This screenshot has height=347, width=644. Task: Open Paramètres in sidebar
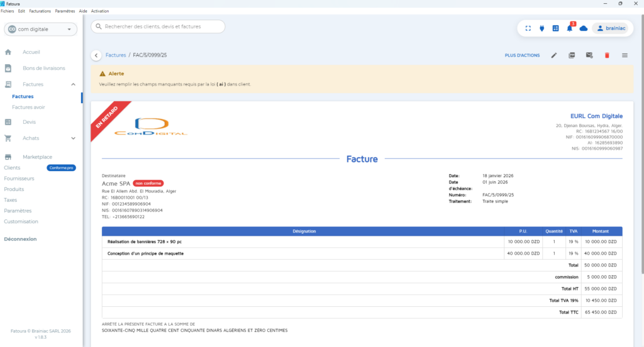[18, 211]
